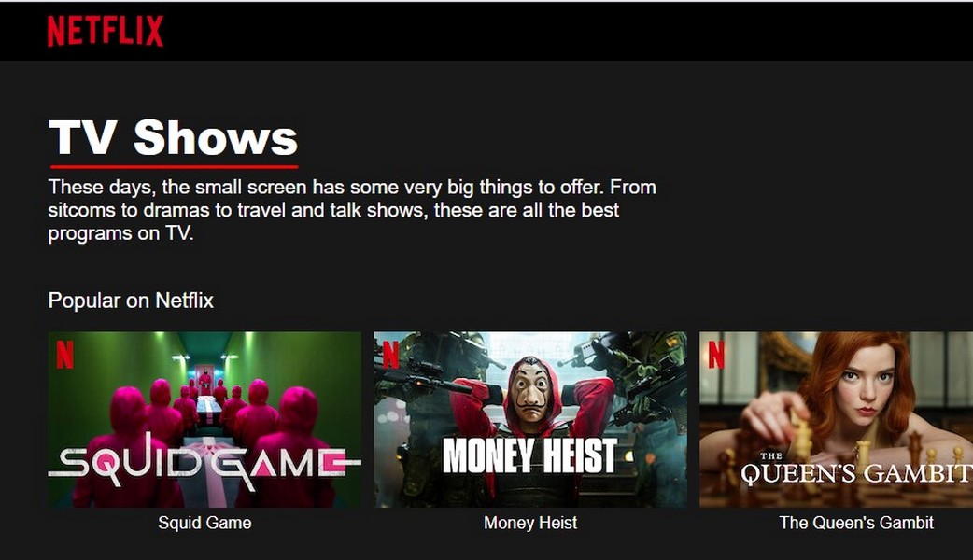Click the Netflix N badge on Squid Game
Viewport: 973px width, 560px height.
64,354
